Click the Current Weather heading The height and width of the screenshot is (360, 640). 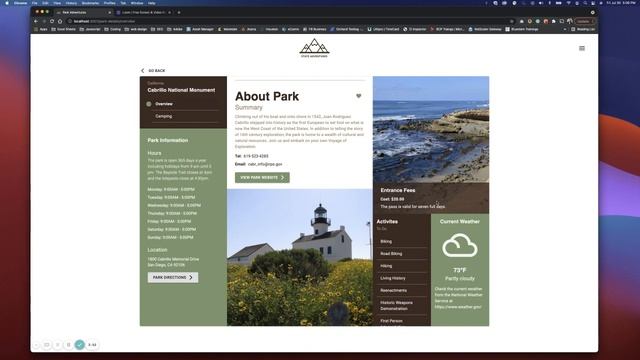[x=460, y=222]
